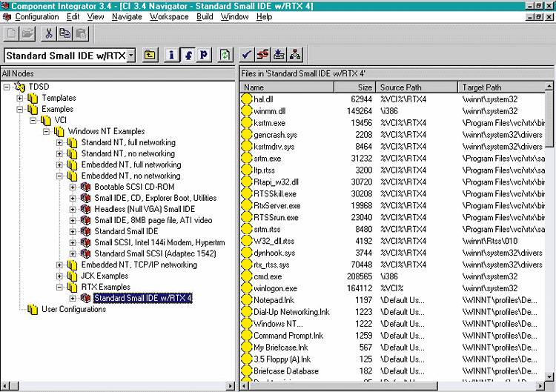Select the 'My Briefcase.lnk' file
556x392 pixels.
click(x=281, y=348)
